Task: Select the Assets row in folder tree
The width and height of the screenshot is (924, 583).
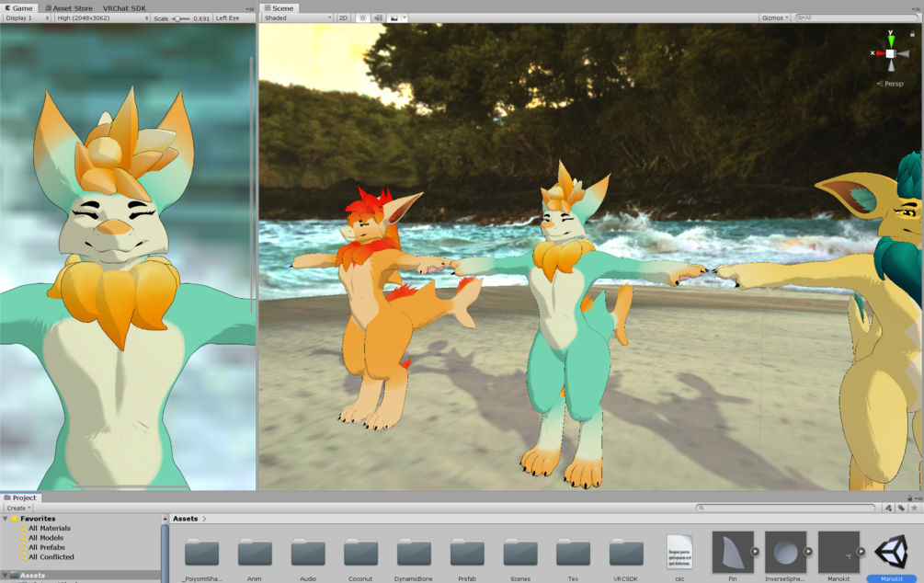Action: pos(81,576)
